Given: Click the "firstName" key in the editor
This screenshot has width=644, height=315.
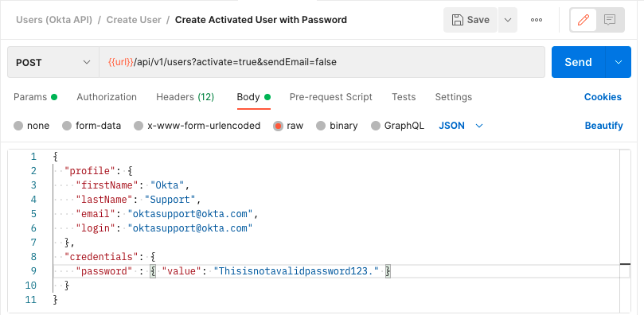Looking at the screenshot, I should coord(107,185).
